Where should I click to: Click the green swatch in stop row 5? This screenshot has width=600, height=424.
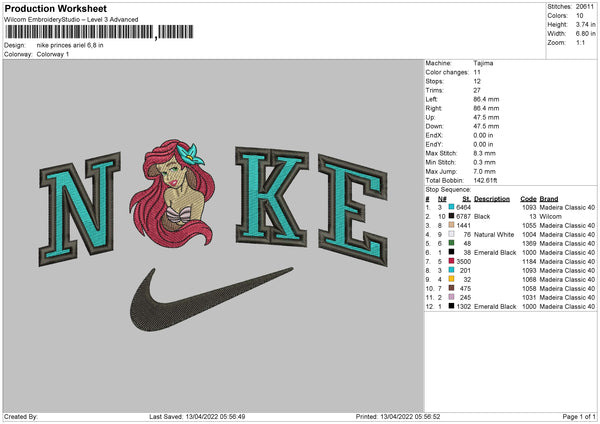pyautogui.click(x=451, y=243)
